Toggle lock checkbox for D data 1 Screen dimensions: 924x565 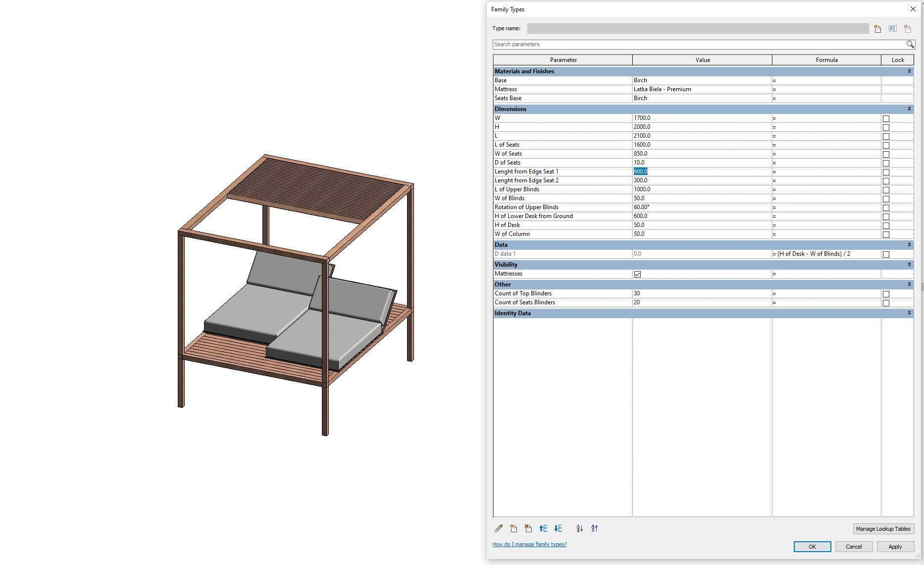tap(886, 254)
